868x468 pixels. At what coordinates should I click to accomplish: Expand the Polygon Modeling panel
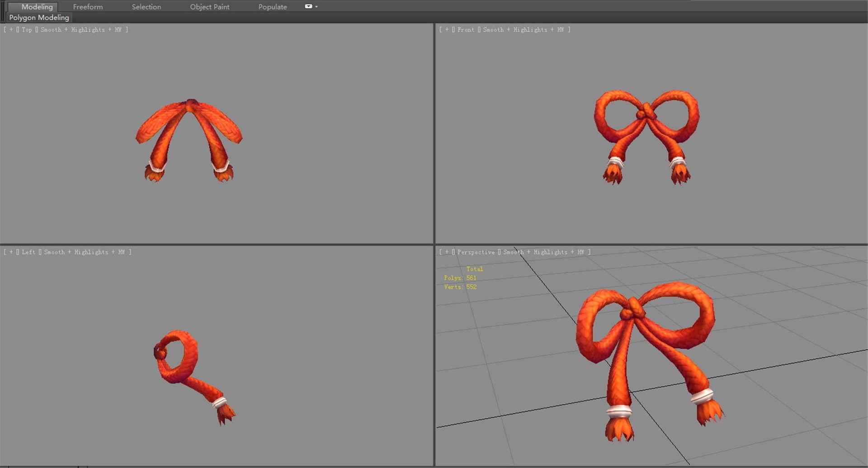(39, 18)
